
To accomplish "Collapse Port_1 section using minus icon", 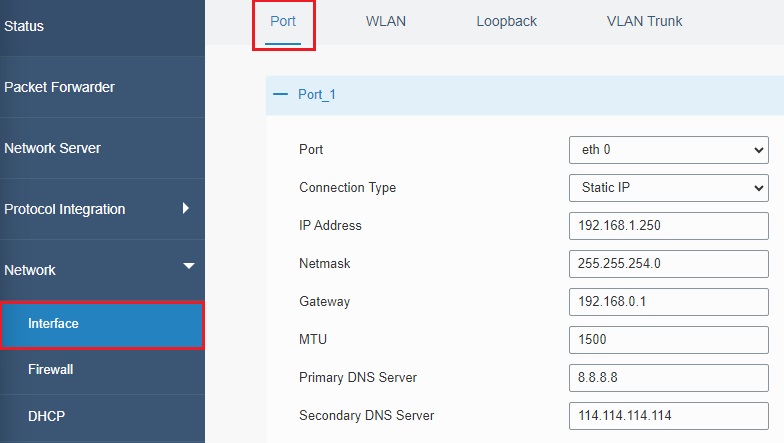I will click(x=280, y=94).
